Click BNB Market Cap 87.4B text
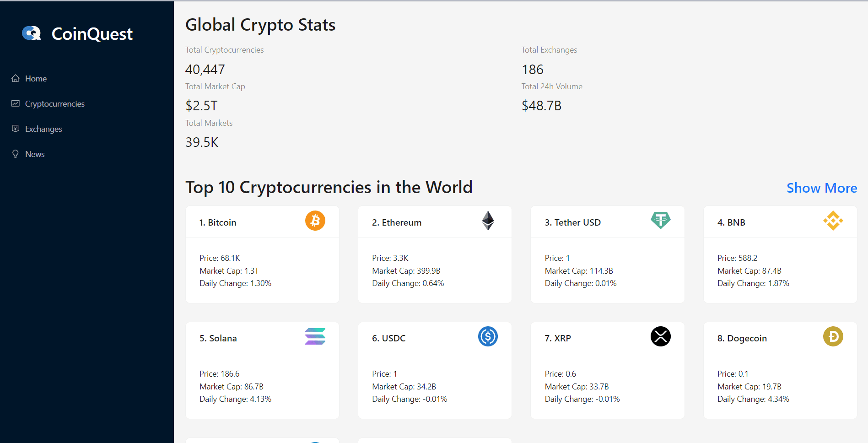This screenshot has width=868, height=443. point(749,271)
